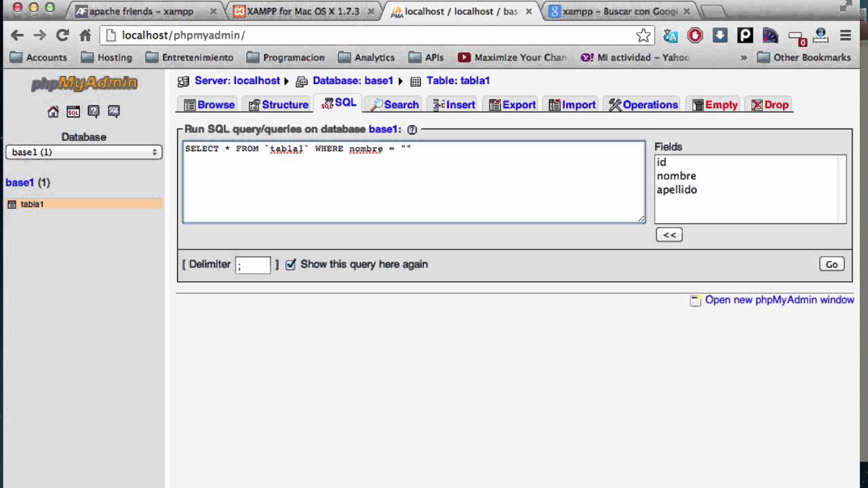
Task: Click the help icon beside query heading
Action: 412,129
